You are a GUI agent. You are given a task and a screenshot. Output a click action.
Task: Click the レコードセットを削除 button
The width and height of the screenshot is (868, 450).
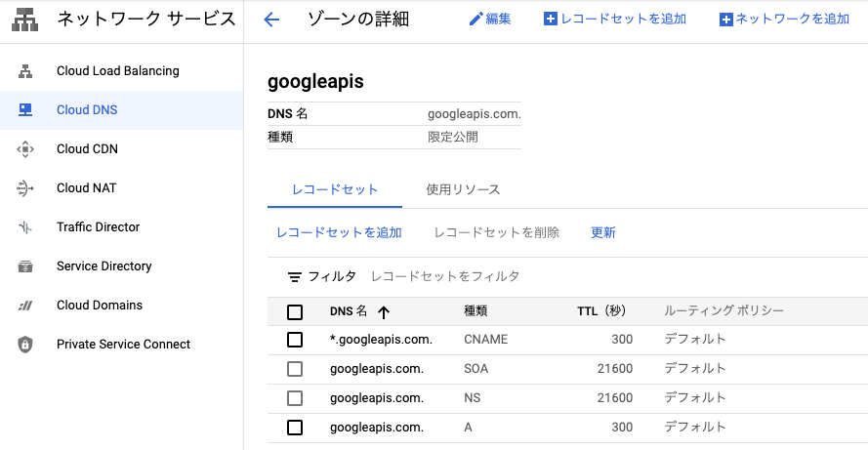[497, 232]
